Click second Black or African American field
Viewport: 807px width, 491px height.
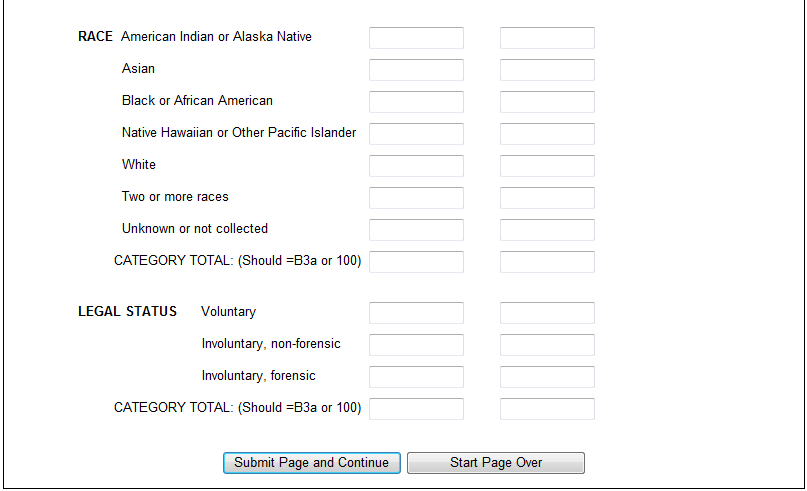click(547, 102)
